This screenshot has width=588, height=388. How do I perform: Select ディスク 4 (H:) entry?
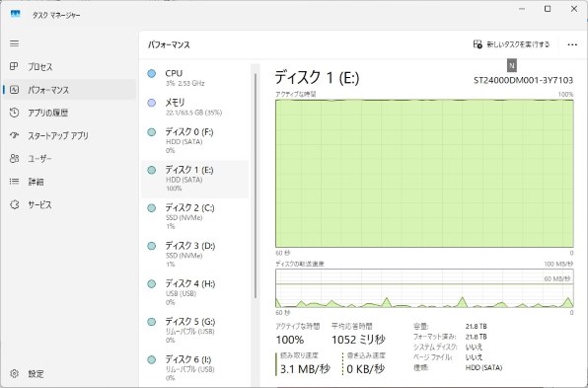click(x=194, y=292)
